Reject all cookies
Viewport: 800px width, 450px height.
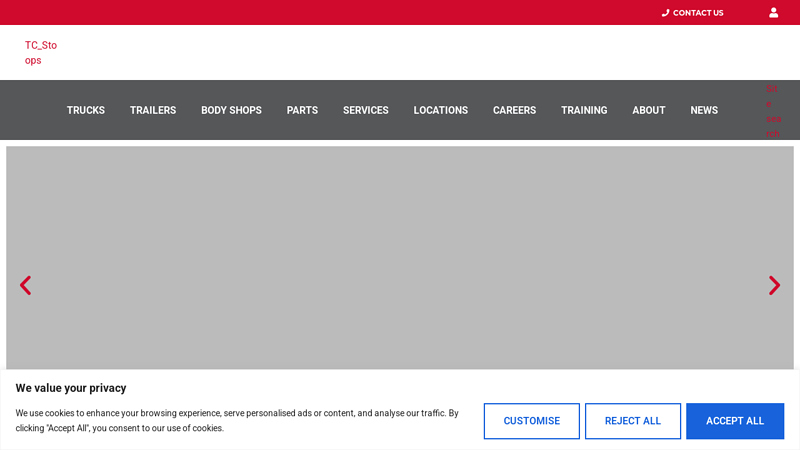633,421
